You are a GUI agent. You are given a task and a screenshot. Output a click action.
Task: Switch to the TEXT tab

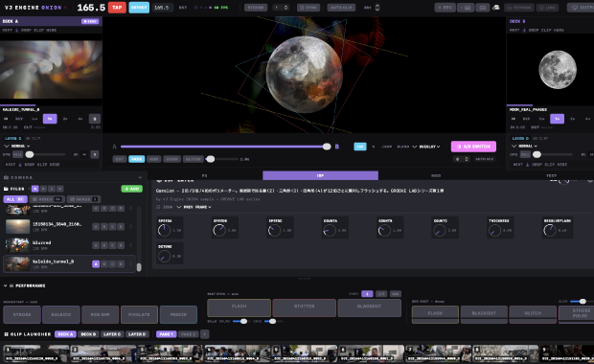[551, 175]
